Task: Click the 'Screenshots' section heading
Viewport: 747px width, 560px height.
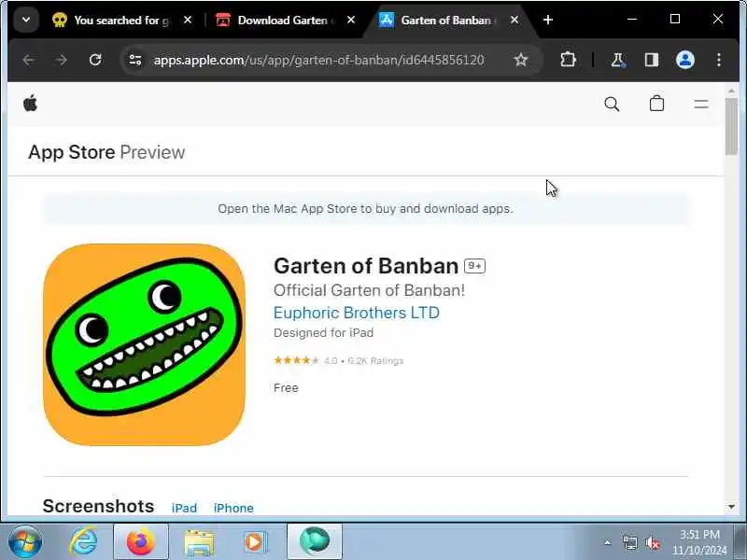Action: click(x=99, y=506)
